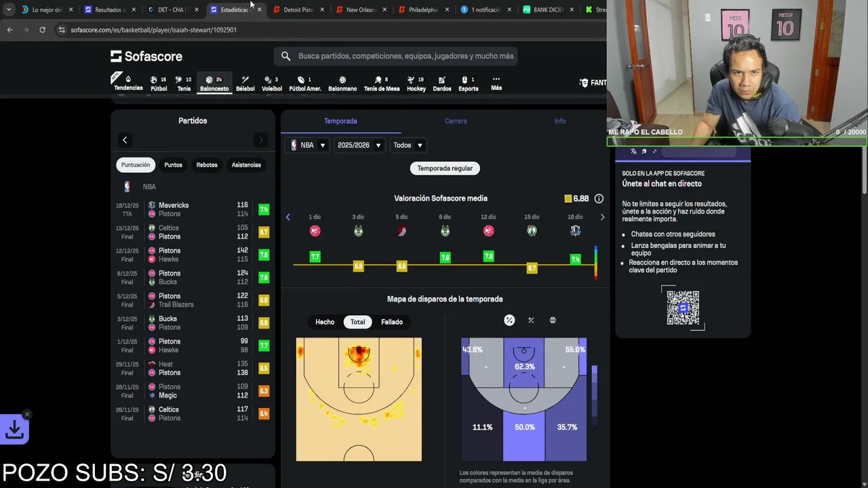868x488 pixels.
Task: Click the 6.7 rating marker for 15 dic
Action: pos(532,268)
